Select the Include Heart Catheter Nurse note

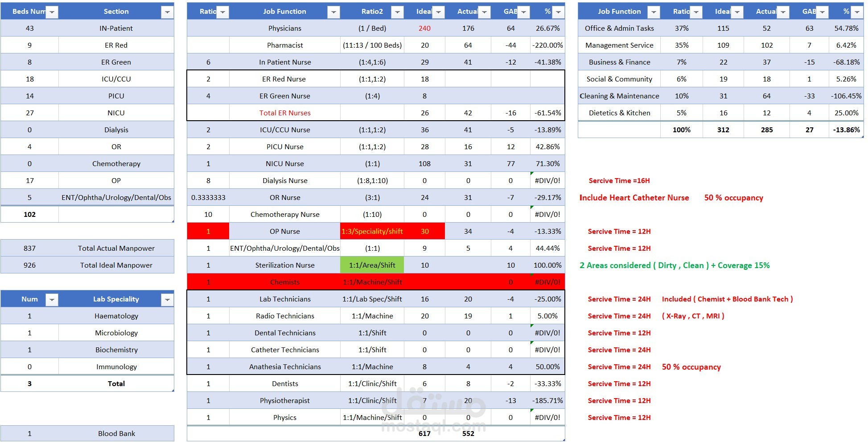pyautogui.click(x=634, y=198)
